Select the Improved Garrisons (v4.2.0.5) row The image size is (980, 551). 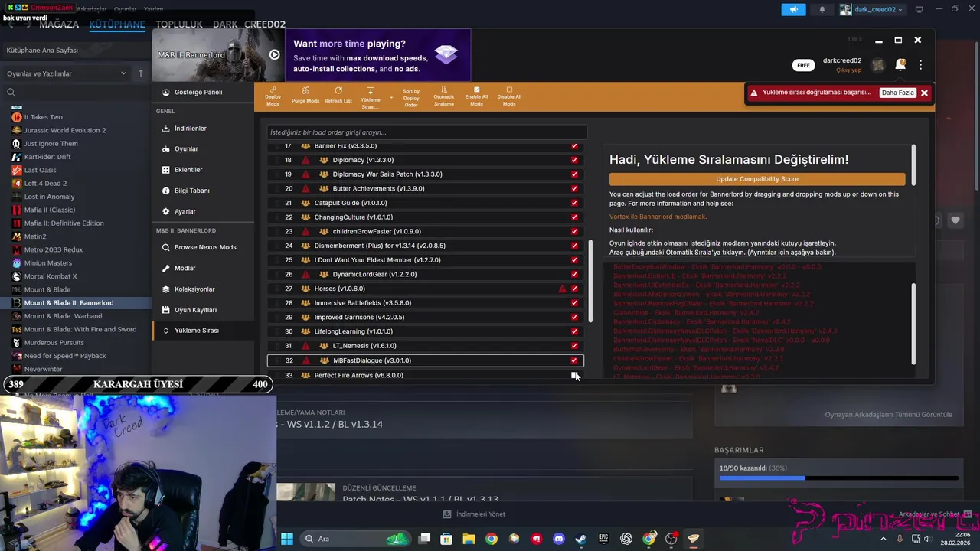pos(426,317)
